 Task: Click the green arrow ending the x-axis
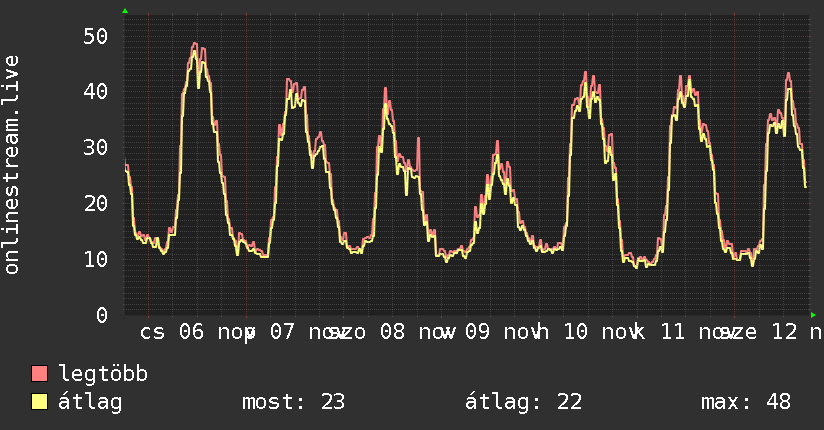pos(813,315)
